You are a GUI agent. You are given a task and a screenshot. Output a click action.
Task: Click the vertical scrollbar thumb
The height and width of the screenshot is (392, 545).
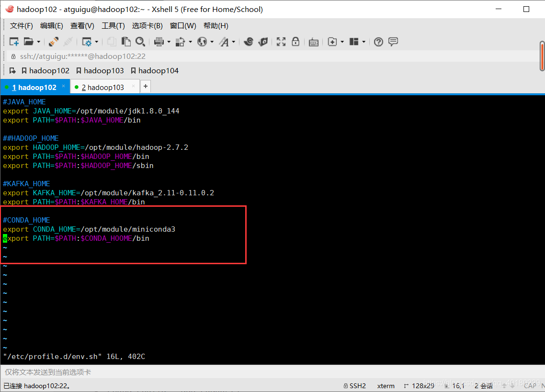(x=542, y=56)
